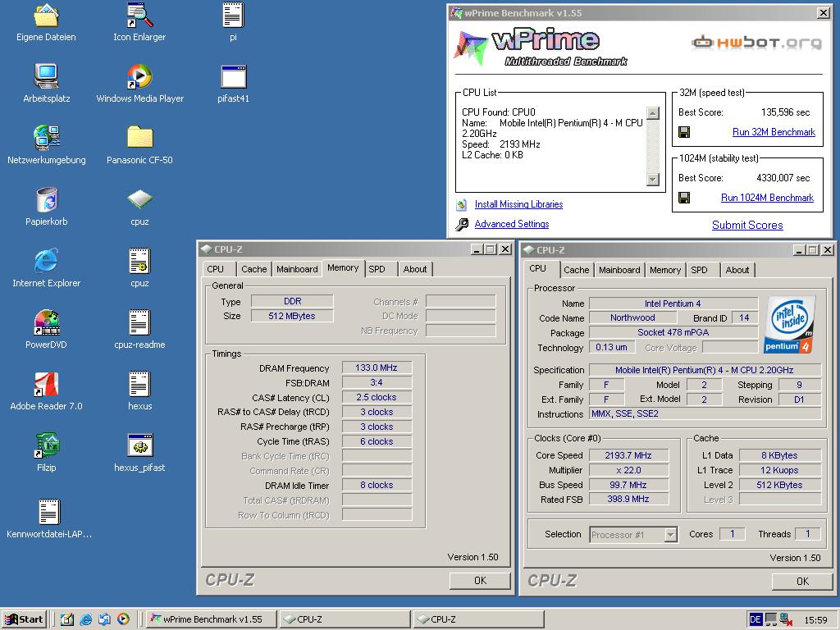Click save icon beside Run 1024M Benchmark
This screenshot has height=630, width=840.
pyautogui.click(x=684, y=198)
